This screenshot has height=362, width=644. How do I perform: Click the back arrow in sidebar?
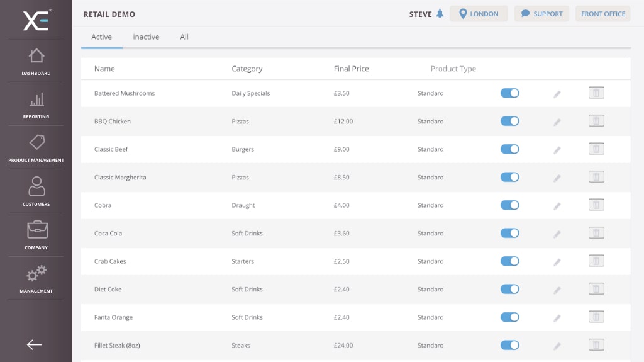coord(35,344)
